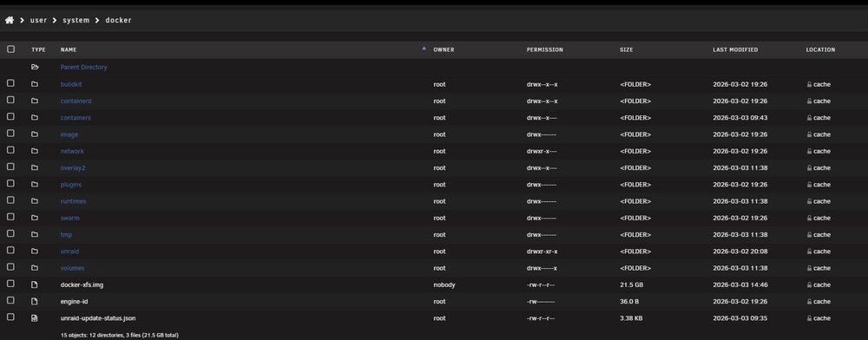868x340 pixels.
Task: Open the overlay2 folder link
Action: (x=73, y=167)
